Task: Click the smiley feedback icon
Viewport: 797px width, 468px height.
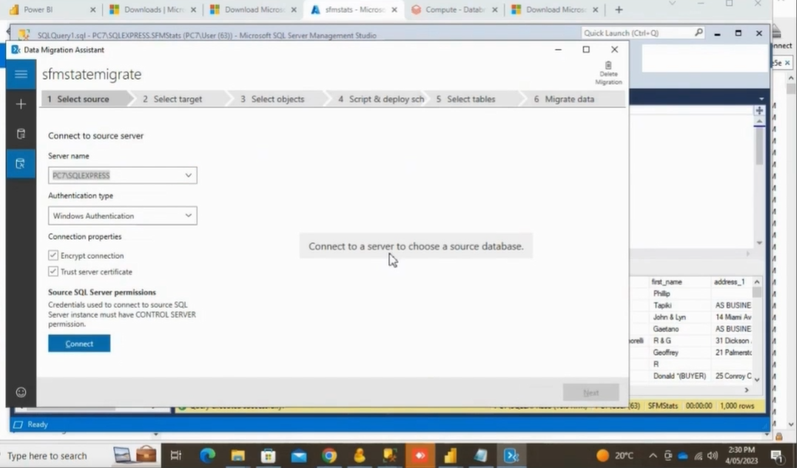Action: pyautogui.click(x=21, y=392)
